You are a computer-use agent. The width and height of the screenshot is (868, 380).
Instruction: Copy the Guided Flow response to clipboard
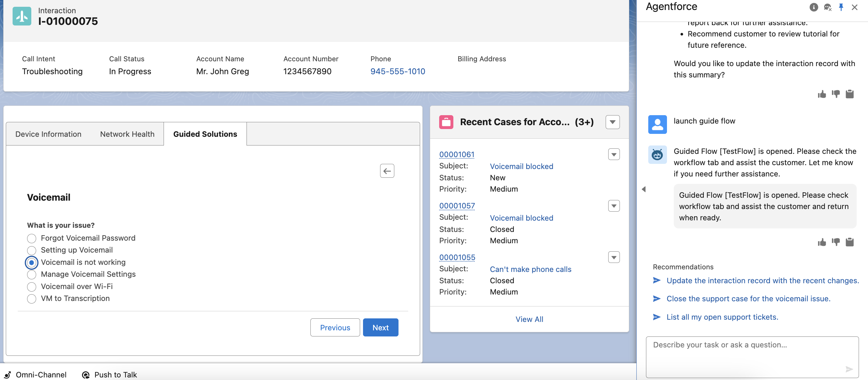(x=850, y=242)
